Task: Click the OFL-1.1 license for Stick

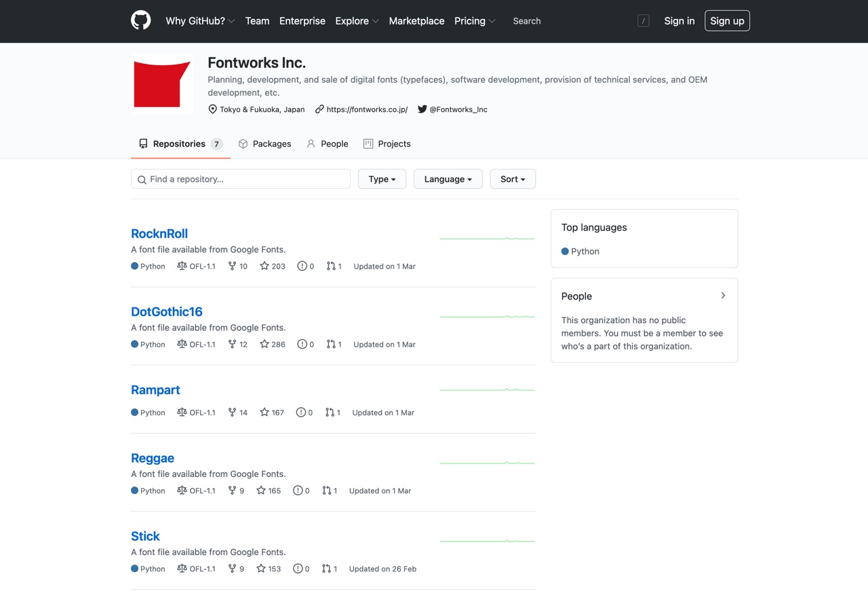Action: (196, 569)
